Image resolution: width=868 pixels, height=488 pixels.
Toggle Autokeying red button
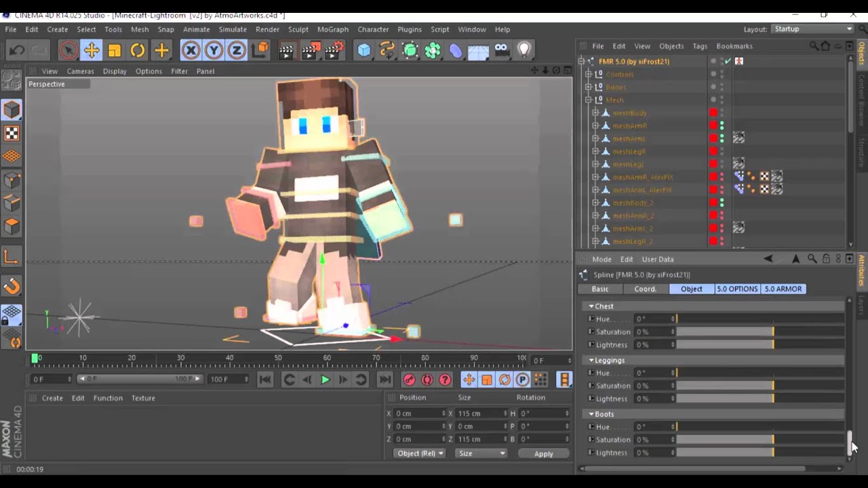[427, 380]
